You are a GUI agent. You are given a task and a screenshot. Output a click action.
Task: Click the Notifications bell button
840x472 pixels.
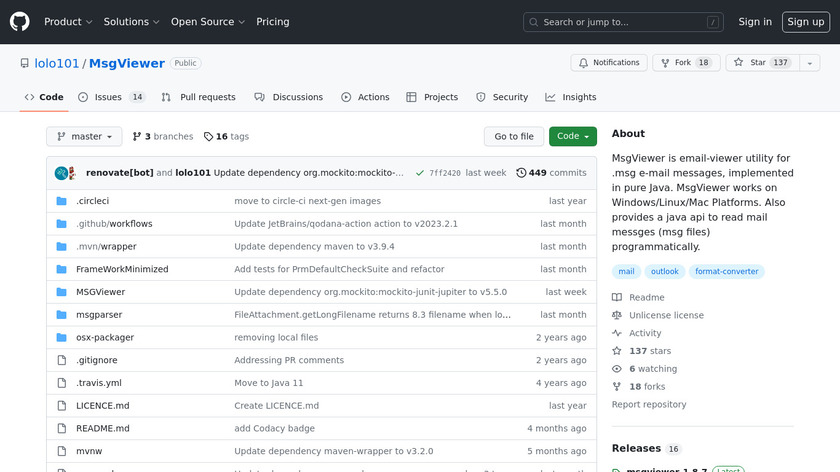pos(608,63)
